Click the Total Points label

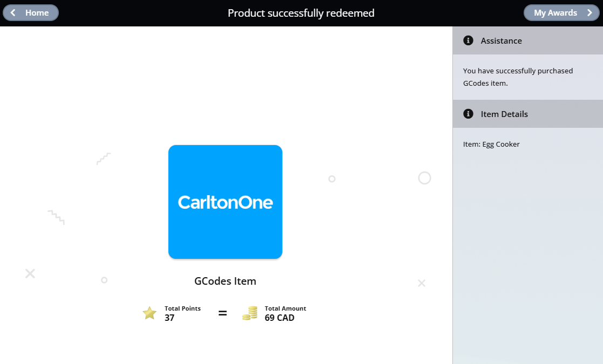point(182,308)
